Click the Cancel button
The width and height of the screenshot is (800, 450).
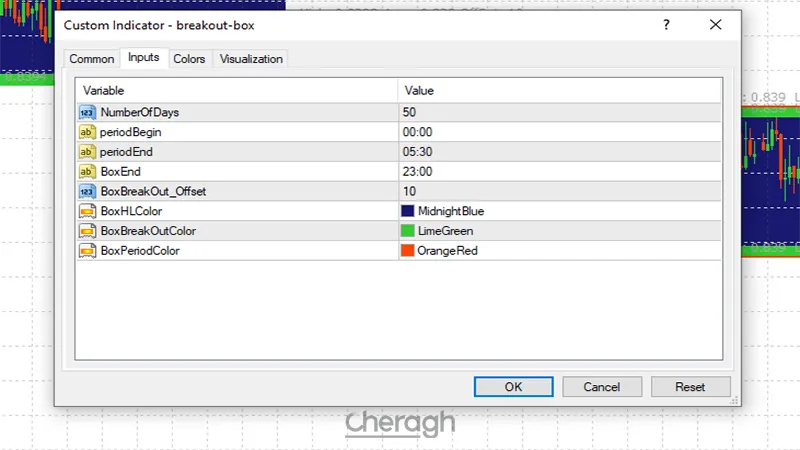click(602, 386)
